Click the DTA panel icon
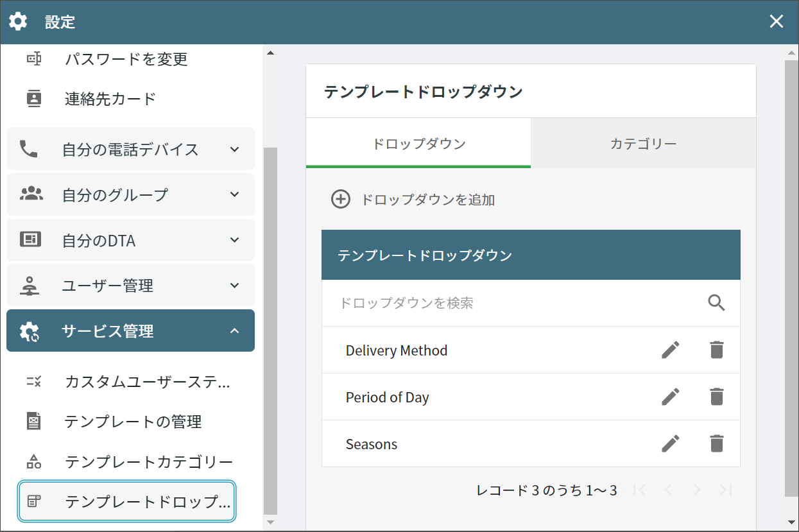The width and height of the screenshot is (799, 532). coord(31,240)
